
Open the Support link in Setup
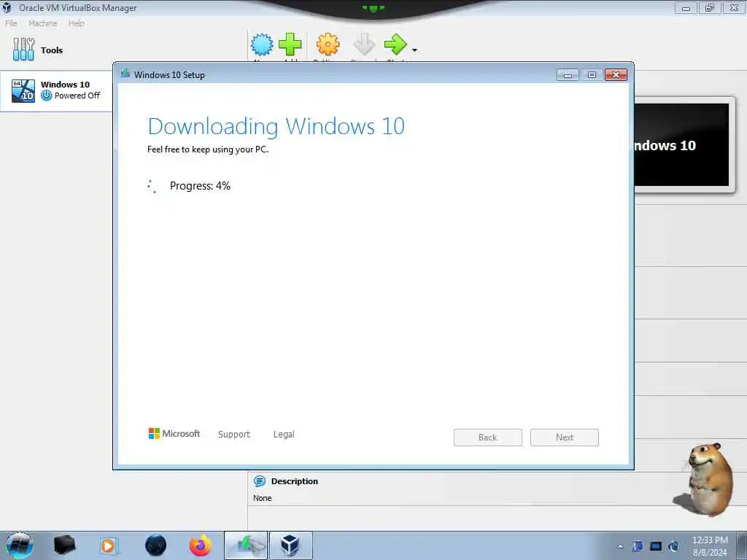point(234,434)
